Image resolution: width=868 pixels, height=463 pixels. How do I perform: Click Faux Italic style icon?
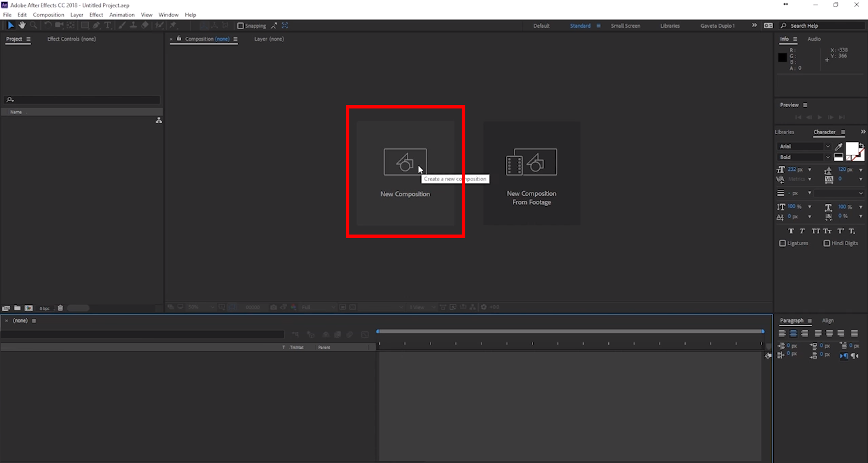pos(802,231)
